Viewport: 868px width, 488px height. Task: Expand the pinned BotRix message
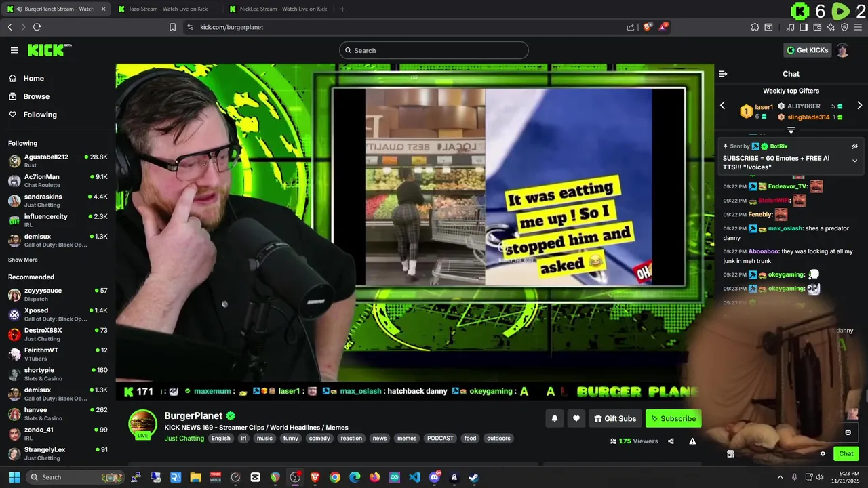click(x=854, y=161)
